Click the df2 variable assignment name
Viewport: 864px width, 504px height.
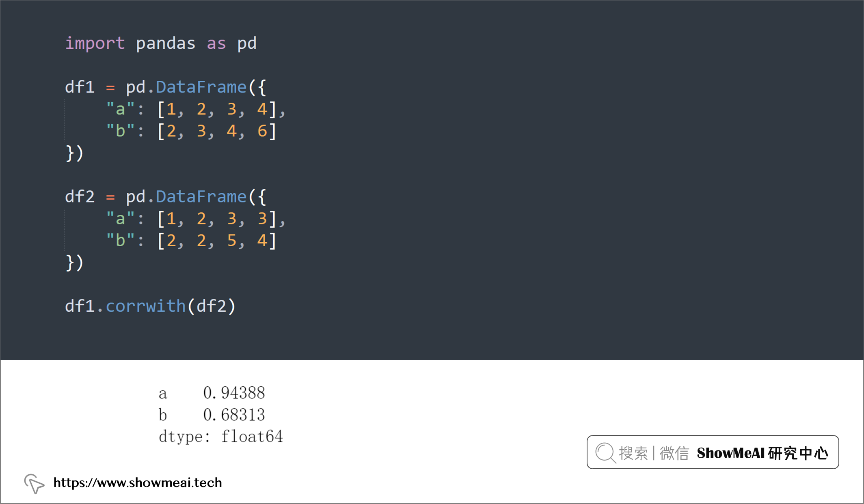tap(80, 197)
